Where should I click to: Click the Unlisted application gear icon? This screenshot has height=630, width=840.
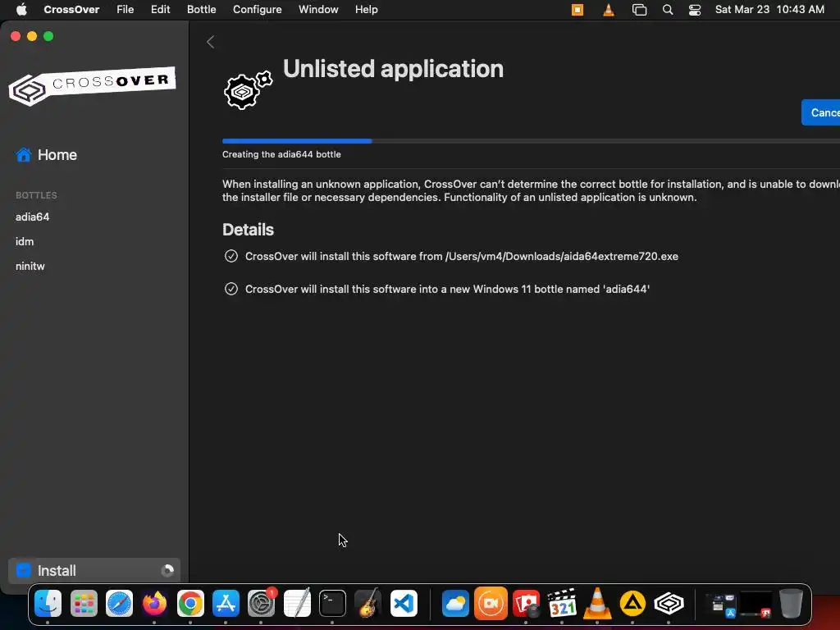coord(248,89)
